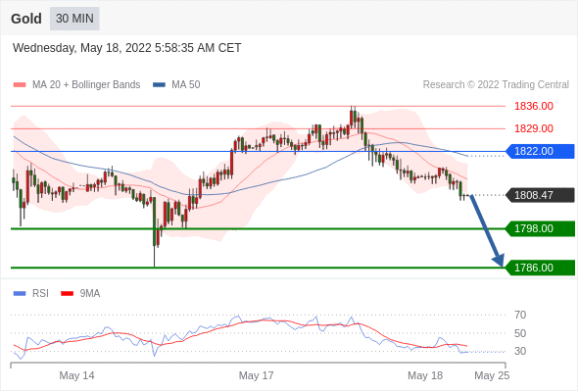Image resolution: width=578 pixels, height=392 pixels.
Task: Click the Research © 2022 Trading Central credit
Action: 496,85
